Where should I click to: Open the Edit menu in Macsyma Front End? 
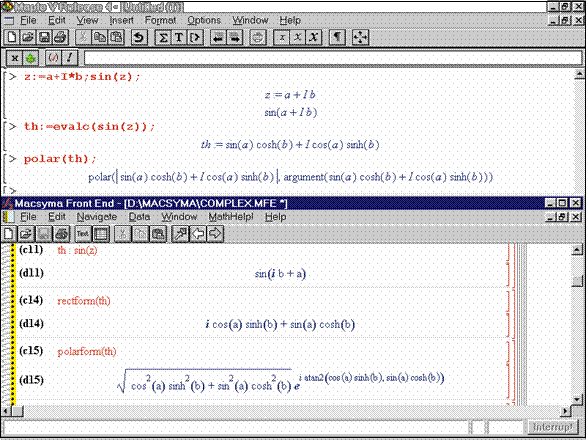(x=57, y=216)
